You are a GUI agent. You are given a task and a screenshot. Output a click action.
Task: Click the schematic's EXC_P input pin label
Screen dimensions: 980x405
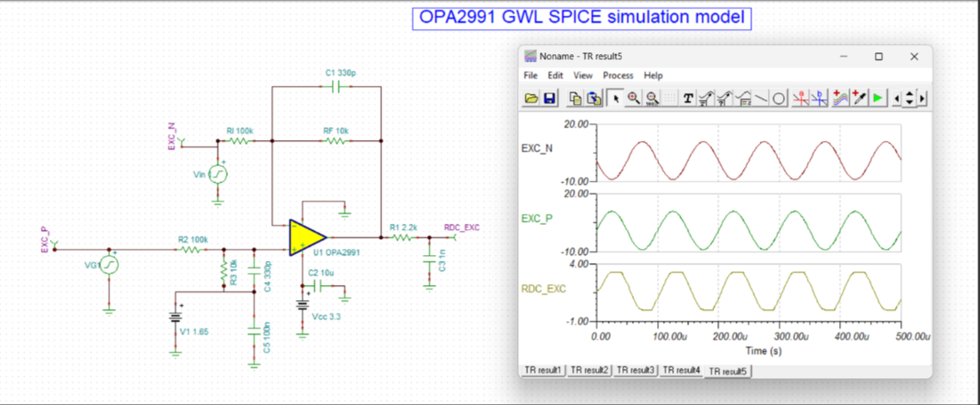pos(43,239)
